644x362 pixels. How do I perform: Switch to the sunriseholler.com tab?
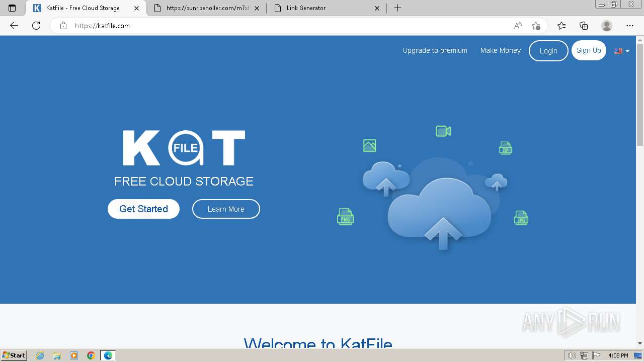[206, 8]
